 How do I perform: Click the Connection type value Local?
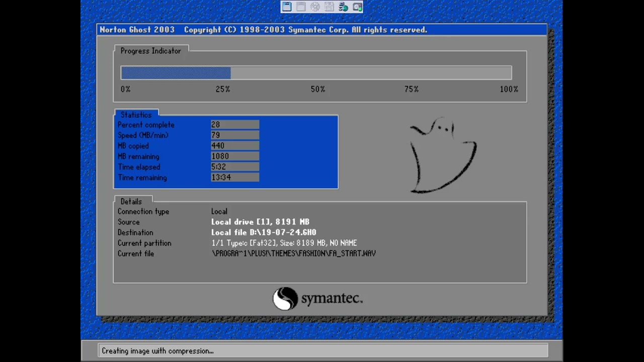[219, 212]
